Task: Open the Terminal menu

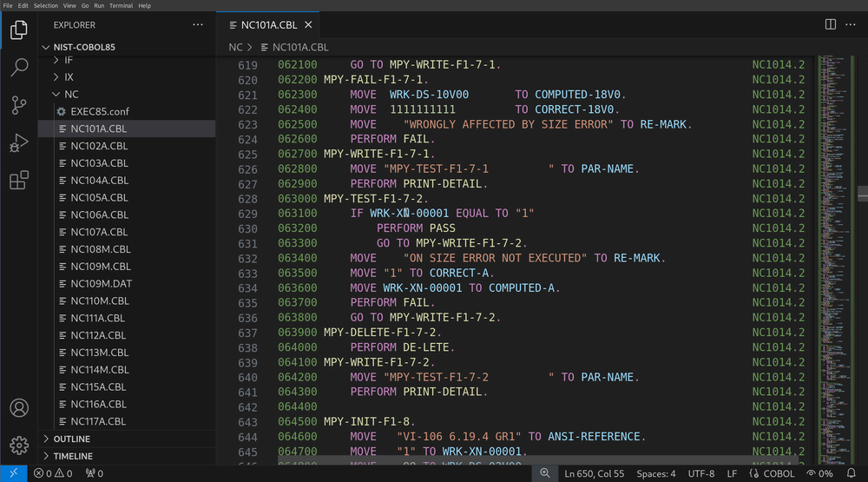Action: pos(121,5)
